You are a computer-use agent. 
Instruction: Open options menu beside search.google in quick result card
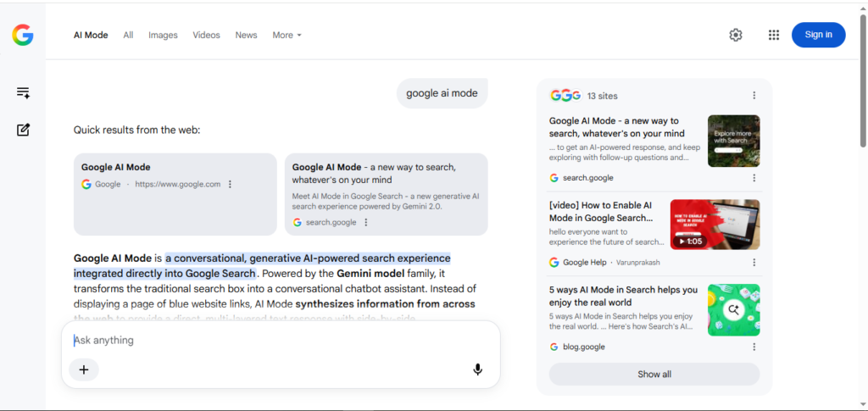click(x=366, y=222)
